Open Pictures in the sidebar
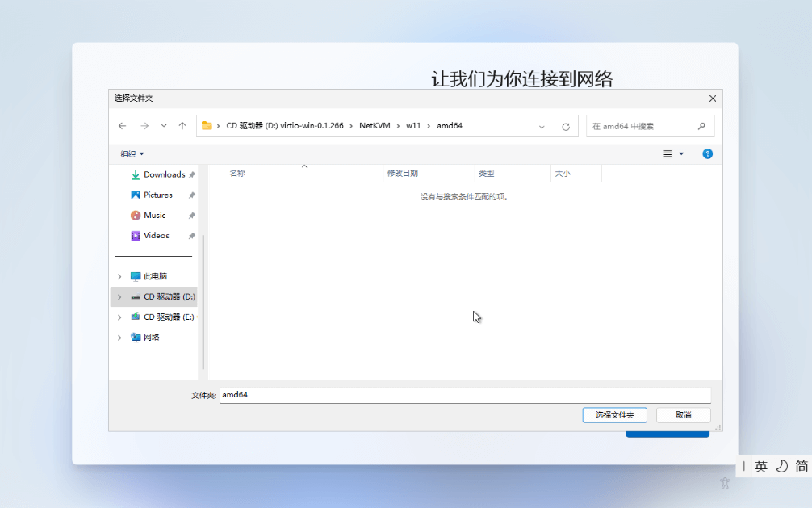812x508 pixels. (157, 195)
